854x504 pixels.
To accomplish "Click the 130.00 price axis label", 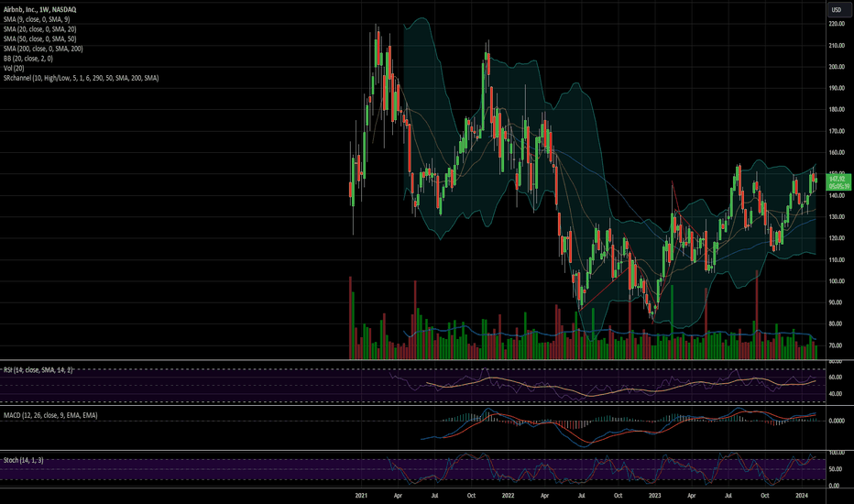I will click(x=837, y=217).
